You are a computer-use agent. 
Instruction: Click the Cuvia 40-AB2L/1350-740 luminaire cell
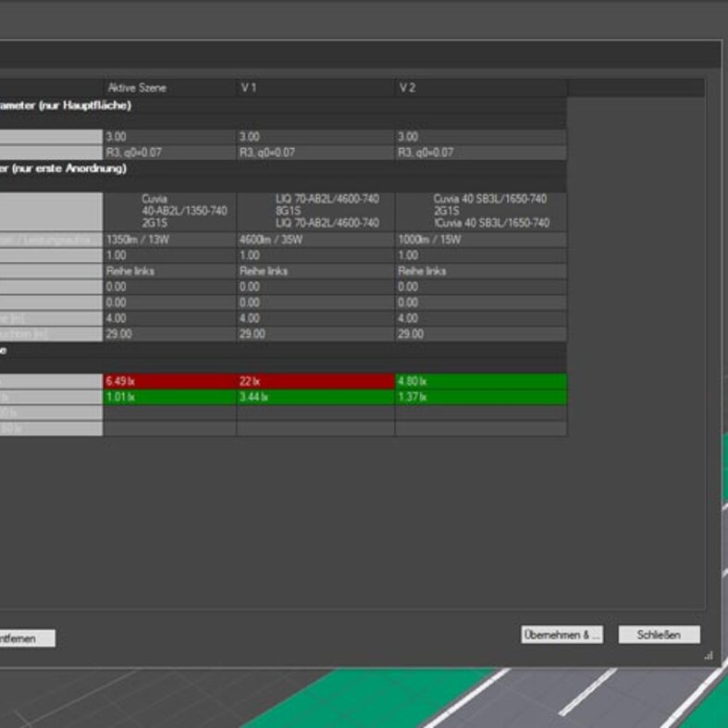169,211
